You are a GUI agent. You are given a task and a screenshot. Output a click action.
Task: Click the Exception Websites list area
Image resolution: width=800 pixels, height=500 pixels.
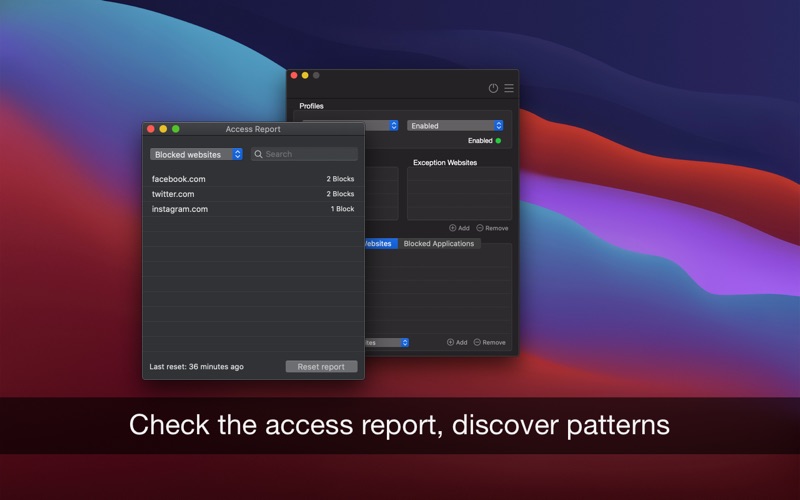pyautogui.click(x=459, y=193)
